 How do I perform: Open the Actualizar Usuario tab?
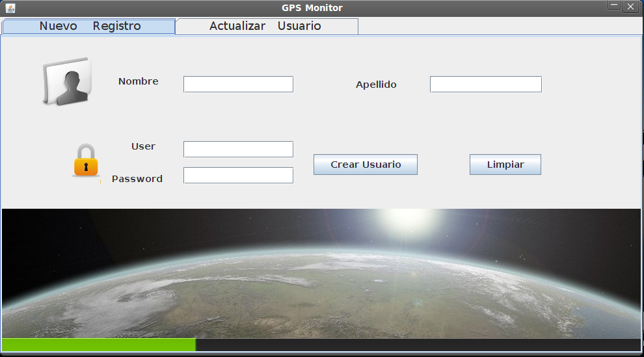pos(267,26)
